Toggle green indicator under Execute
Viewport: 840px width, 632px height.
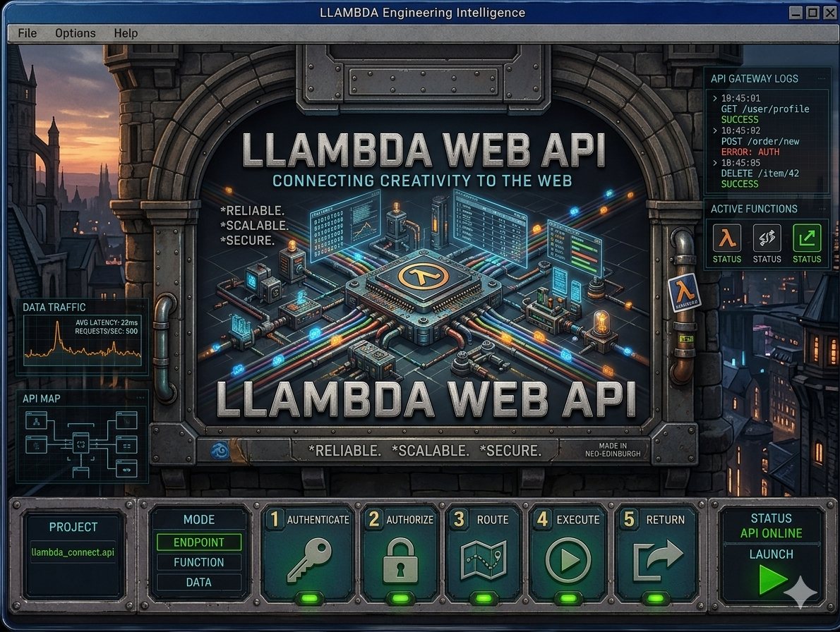(568, 597)
